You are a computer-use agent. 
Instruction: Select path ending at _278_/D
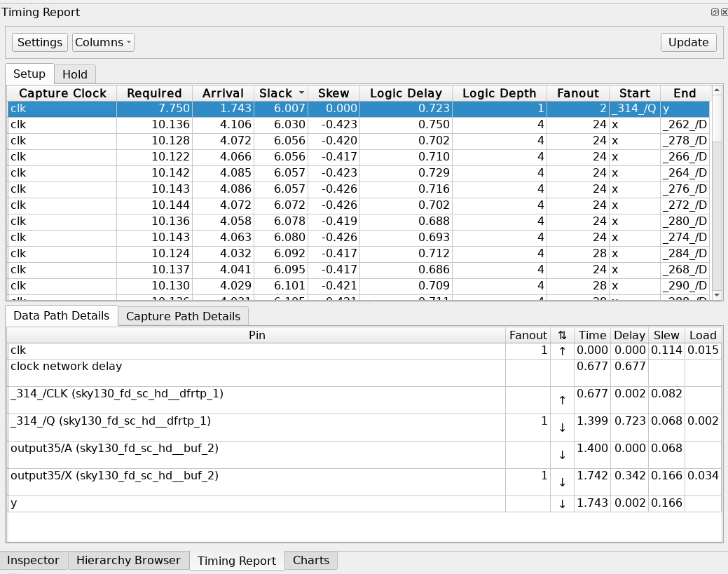click(x=359, y=141)
